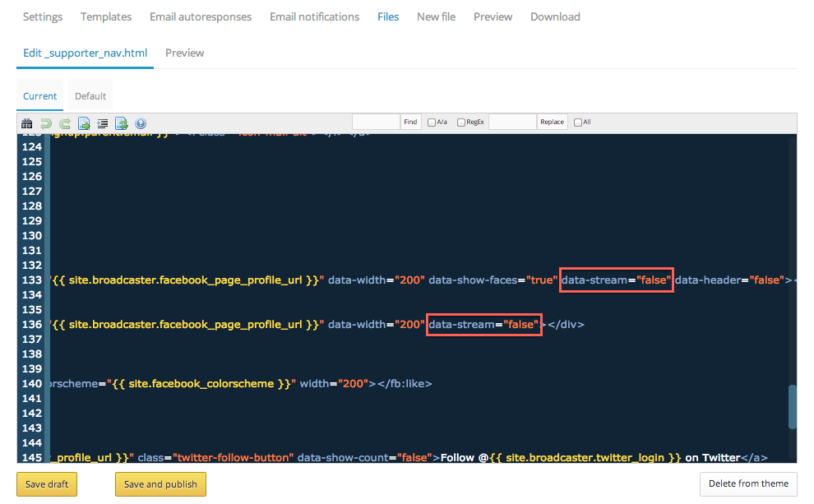The image size is (814, 504).
Task: Open the editor help question icon
Action: pos(141,123)
